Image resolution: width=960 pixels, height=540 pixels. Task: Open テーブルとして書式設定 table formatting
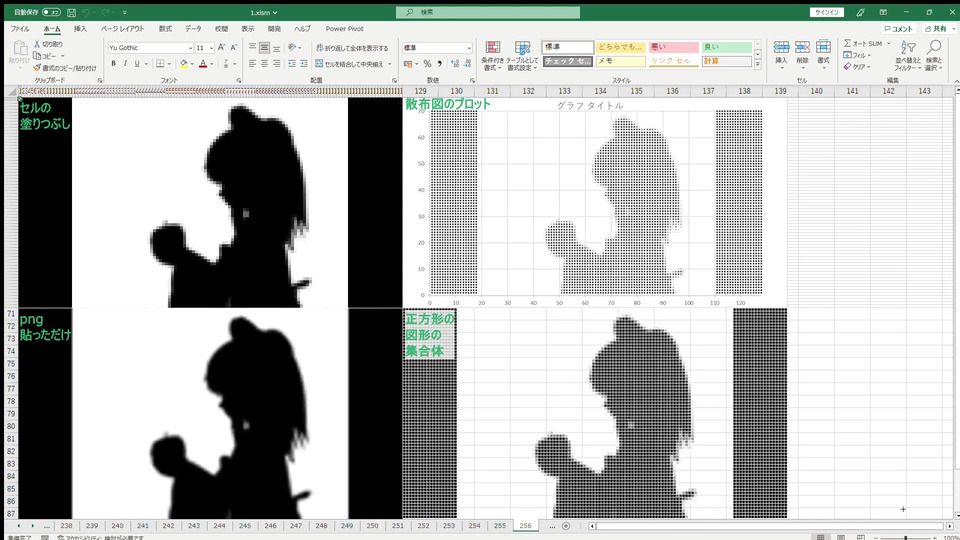pos(522,56)
